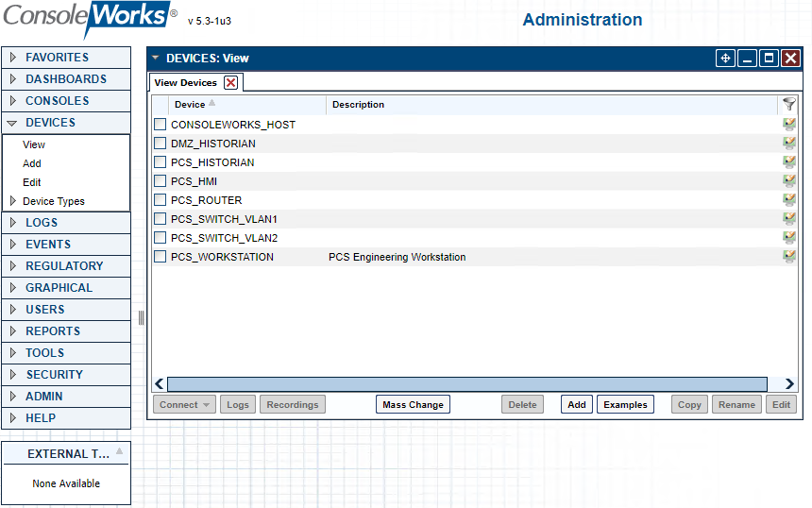Open edit icon for PCS_HMI row
The height and width of the screenshot is (508, 812).
click(788, 180)
